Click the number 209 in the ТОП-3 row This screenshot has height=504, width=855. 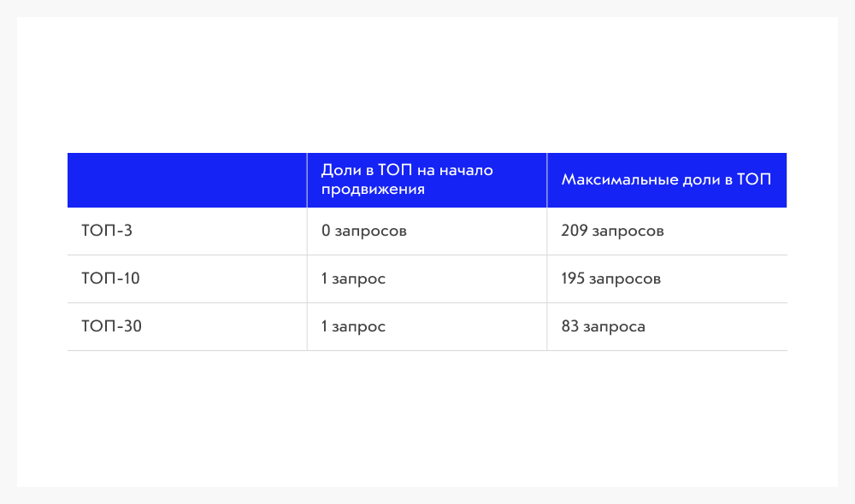tap(575, 231)
